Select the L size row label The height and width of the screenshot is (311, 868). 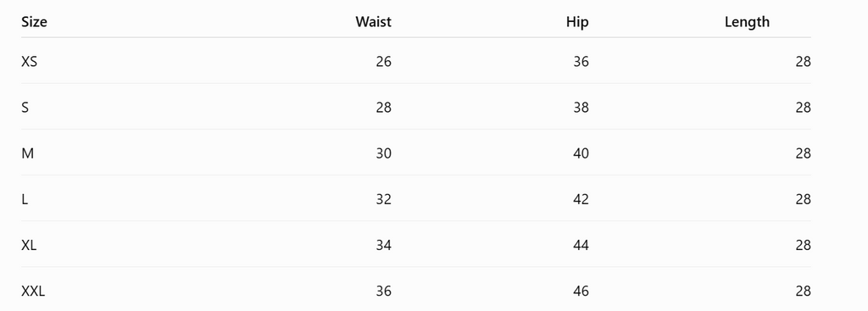25,199
